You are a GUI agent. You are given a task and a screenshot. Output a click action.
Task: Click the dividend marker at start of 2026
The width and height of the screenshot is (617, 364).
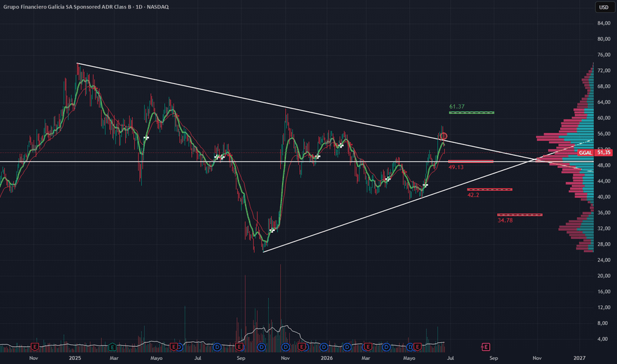[324, 347]
